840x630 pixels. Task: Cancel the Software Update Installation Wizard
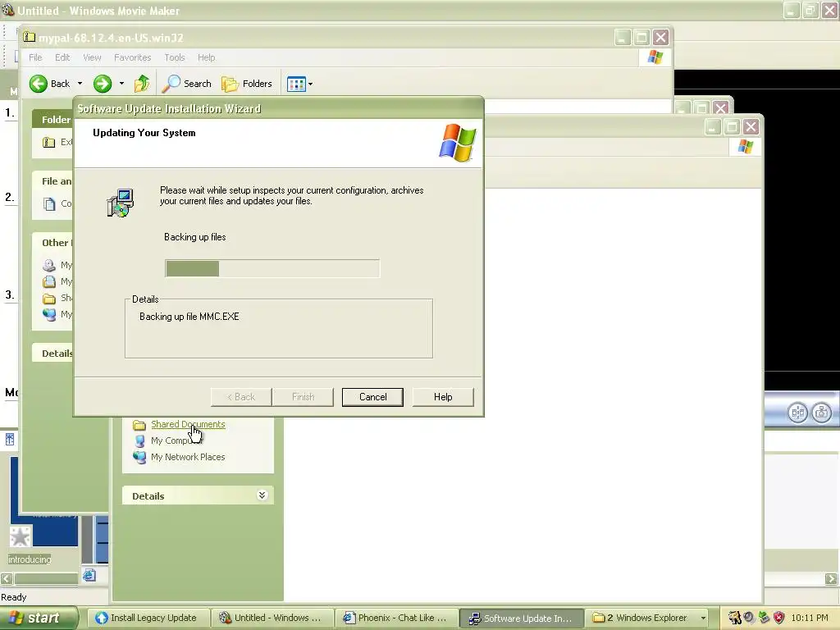pyautogui.click(x=372, y=397)
